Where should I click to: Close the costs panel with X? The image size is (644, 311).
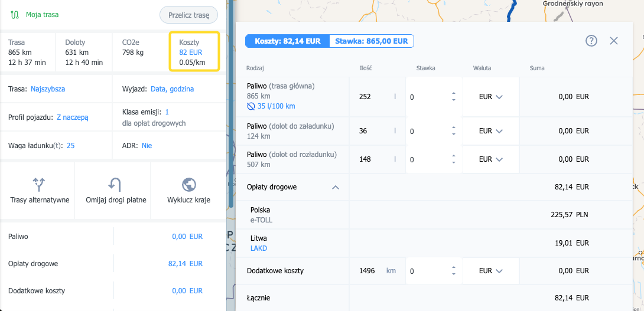(614, 41)
